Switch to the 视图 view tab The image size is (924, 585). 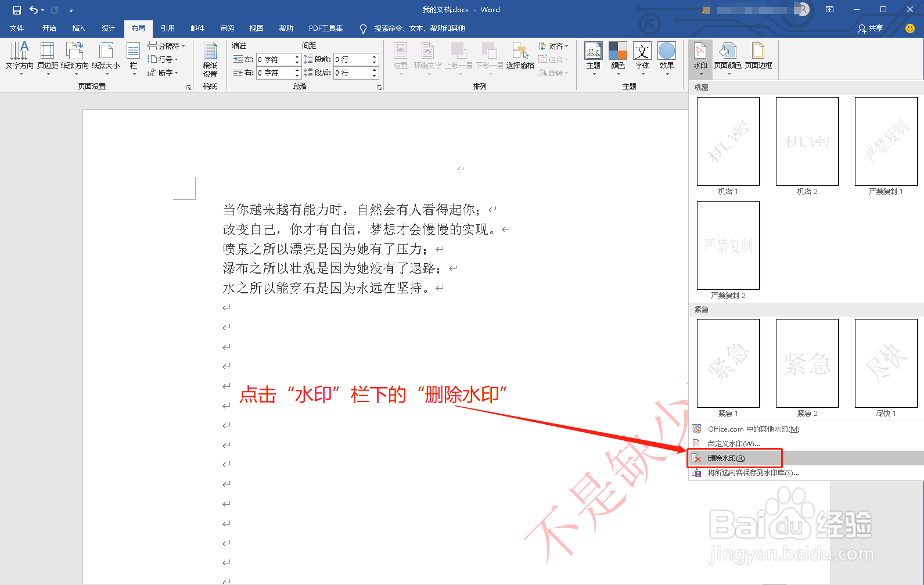coord(256,28)
